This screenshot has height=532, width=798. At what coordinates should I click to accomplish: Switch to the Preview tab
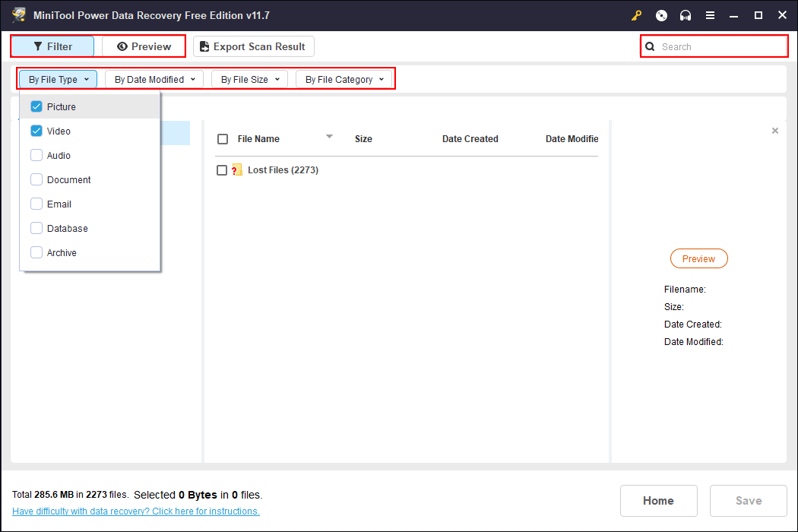(144, 46)
